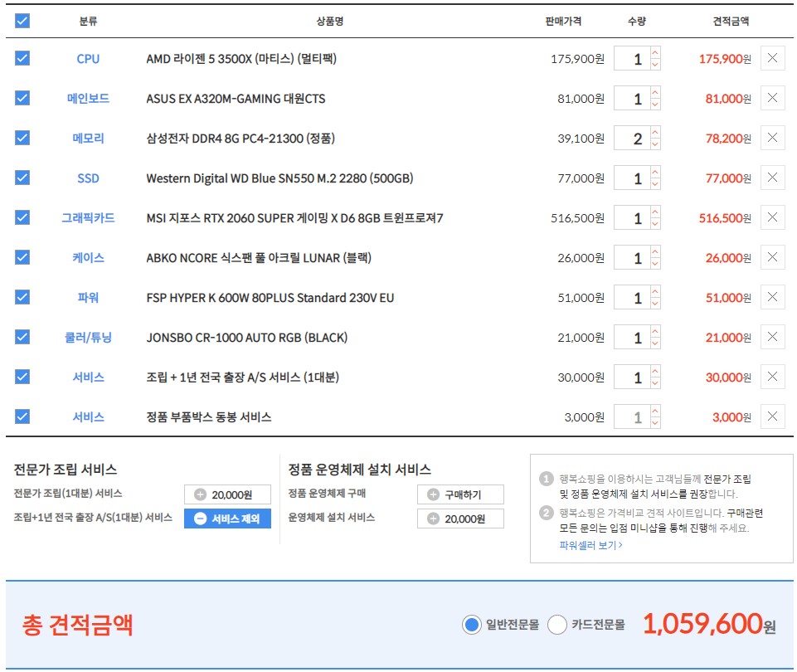Delete the SSD row with the X icon

(x=772, y=178)
